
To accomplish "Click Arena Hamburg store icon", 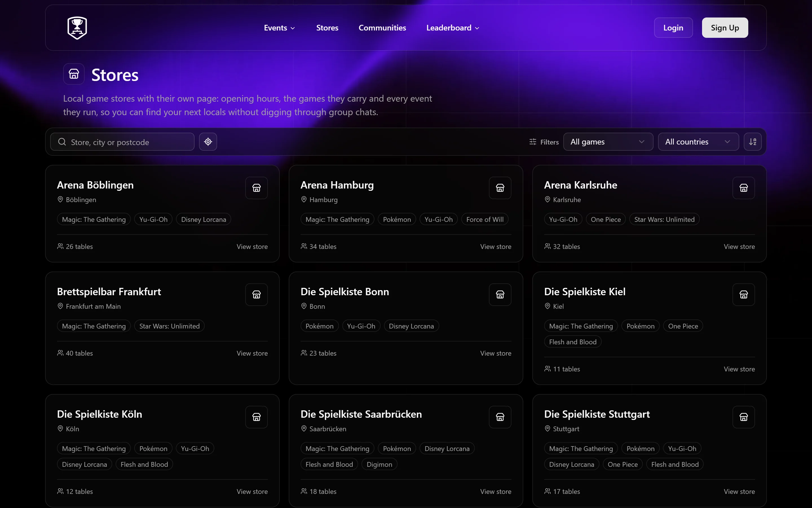I will (500, 188).
